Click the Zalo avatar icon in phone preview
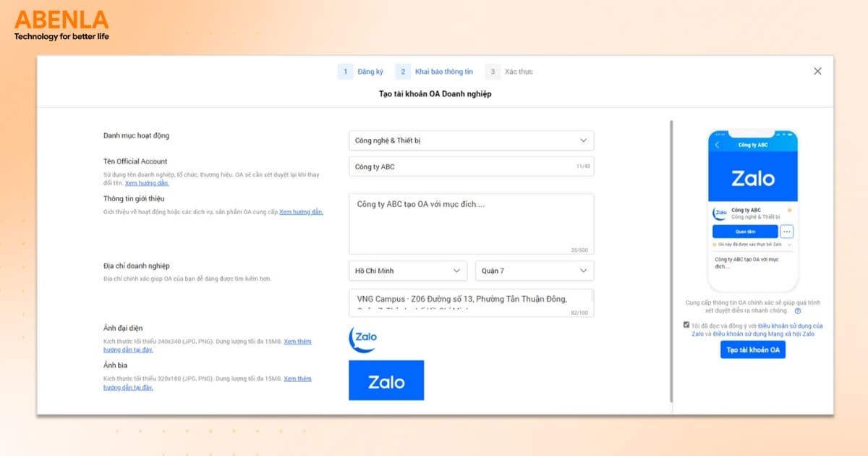Screen dimensions: 868x456 click(x=720, y=214)
